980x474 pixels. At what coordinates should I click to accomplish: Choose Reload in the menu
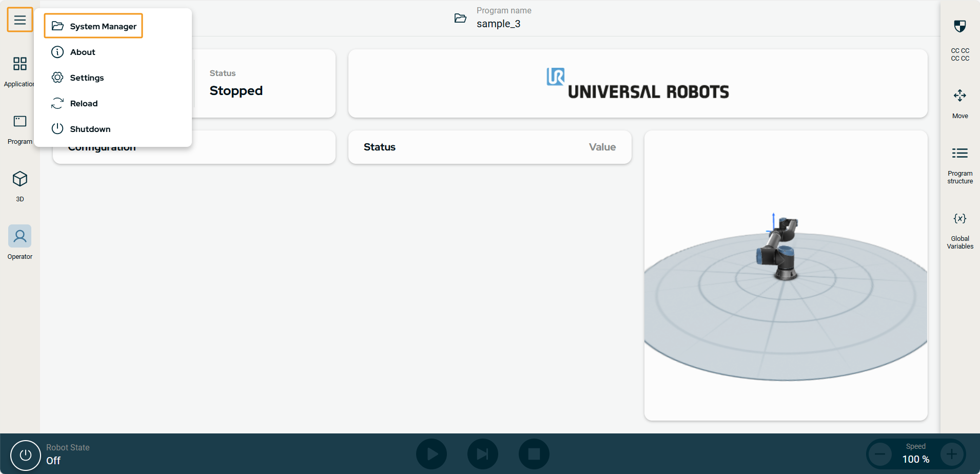tap(83, 103)
